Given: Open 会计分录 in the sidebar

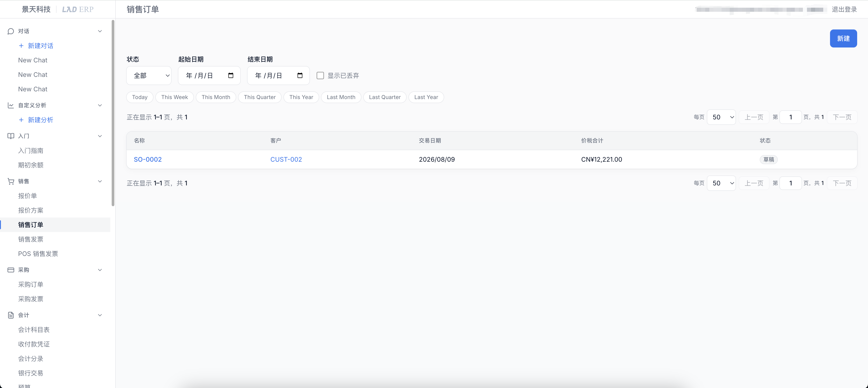Looking at the screenshot, I should 31,358.
